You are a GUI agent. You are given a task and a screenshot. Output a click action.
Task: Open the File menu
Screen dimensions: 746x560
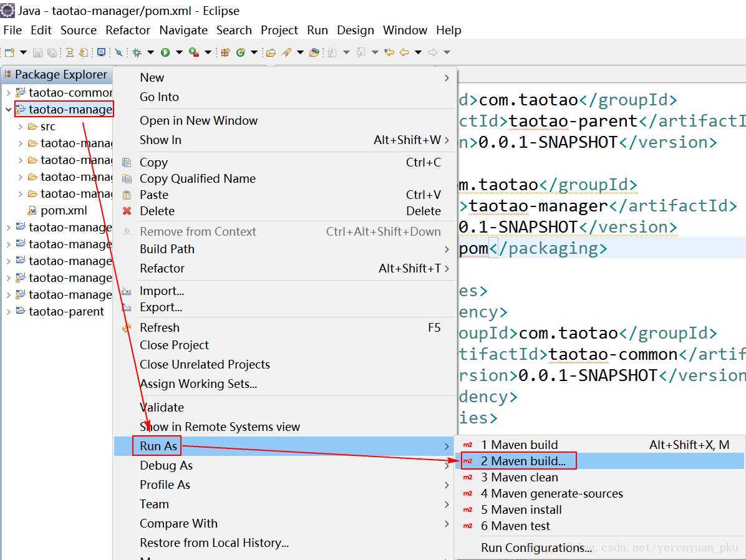(x=12, y=31)
